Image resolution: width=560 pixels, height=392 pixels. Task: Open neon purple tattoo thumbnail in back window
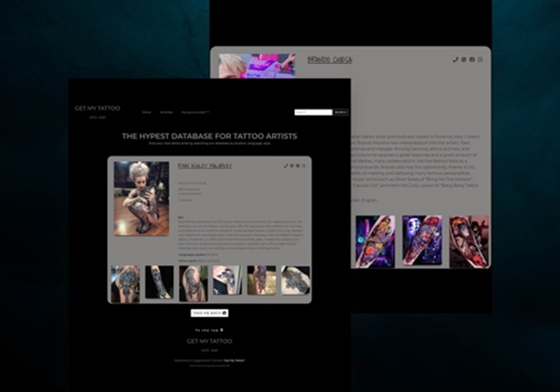[375, 241]
